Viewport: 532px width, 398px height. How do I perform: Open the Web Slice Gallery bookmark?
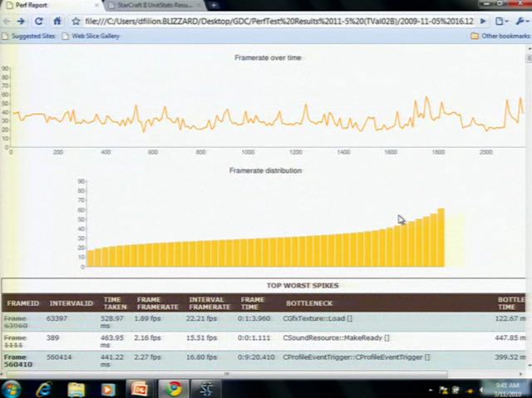(x=93, y=37)
